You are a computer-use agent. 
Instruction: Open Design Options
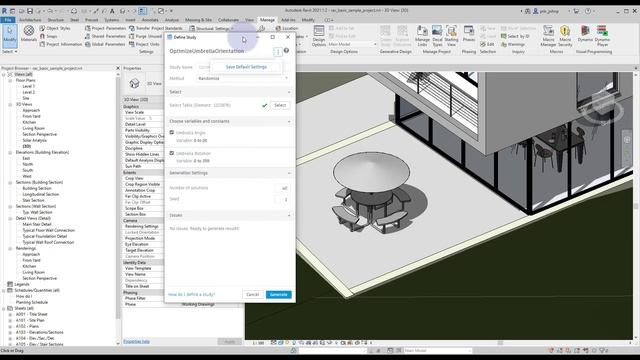[x=319, y=36]
